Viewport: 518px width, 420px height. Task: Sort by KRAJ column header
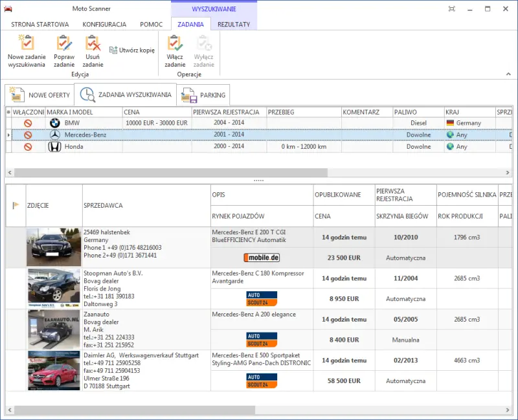tap(470, 112)
